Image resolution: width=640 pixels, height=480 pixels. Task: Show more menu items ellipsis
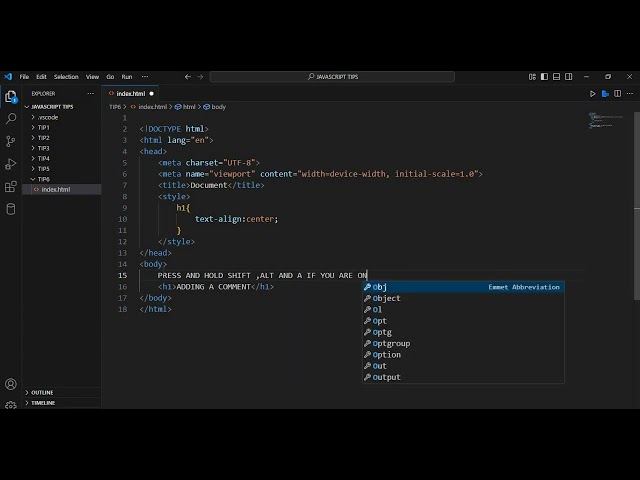click(x=145, y=77)
